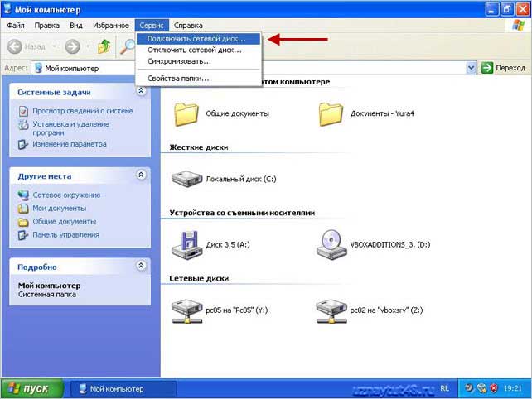Click the Forward navigation arrow icon
Screen dimensions: 532x399
[x=72, y=46]
